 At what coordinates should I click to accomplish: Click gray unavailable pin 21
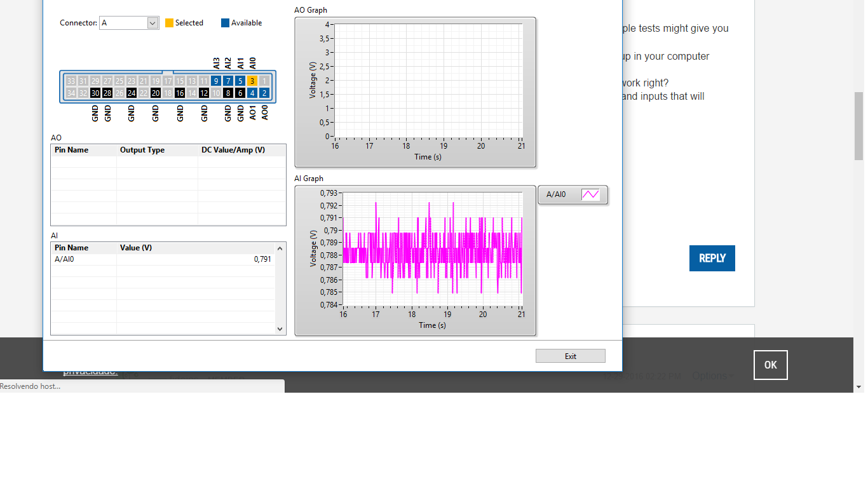[144, 81]
